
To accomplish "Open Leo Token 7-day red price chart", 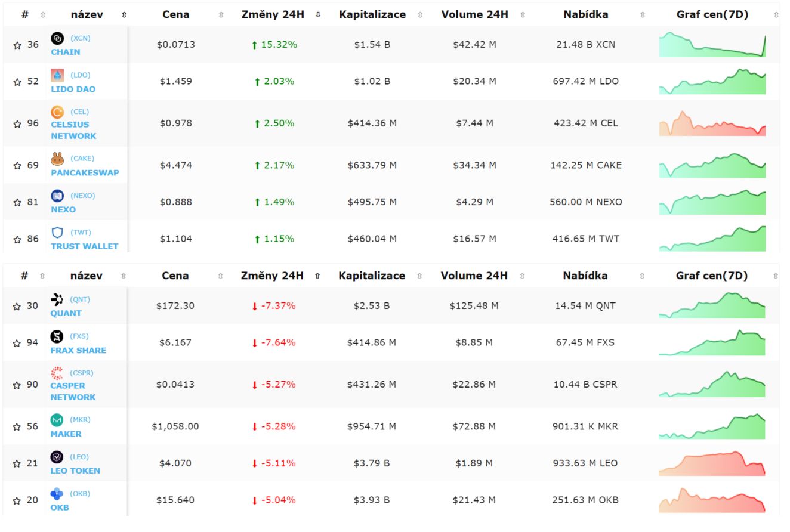I will point(712,463).
